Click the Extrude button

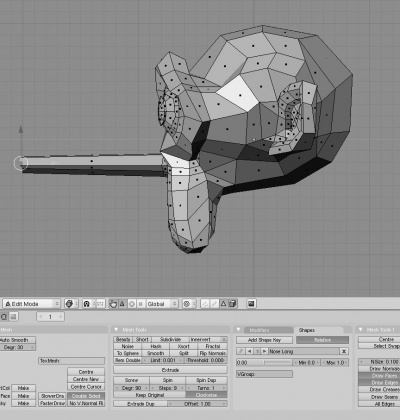click(170, 370)
